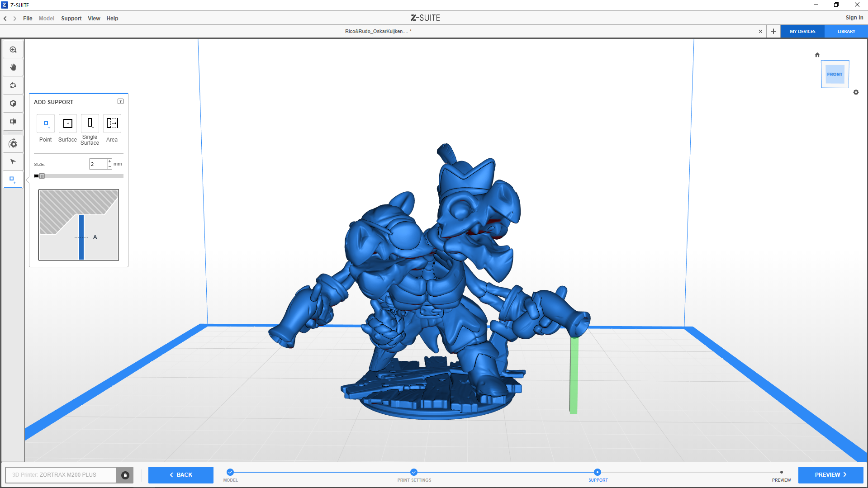Pick the Area support option

[112, 123]
